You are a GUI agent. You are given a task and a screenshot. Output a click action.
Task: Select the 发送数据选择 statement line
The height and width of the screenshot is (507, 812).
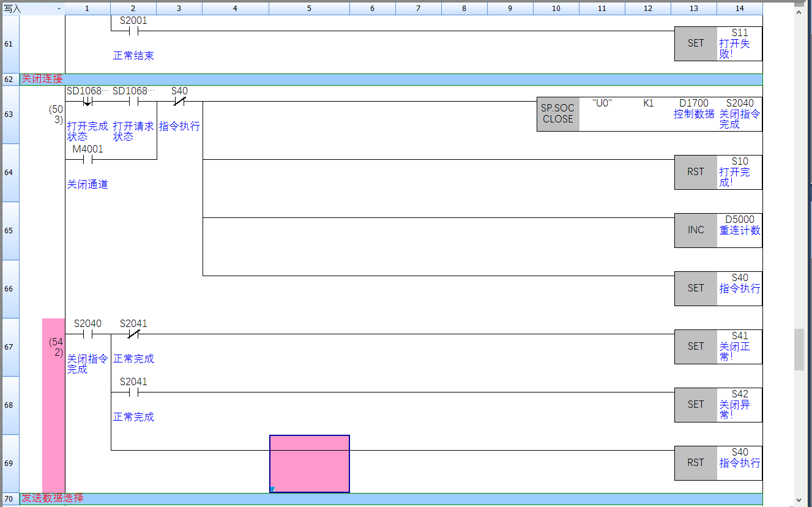click(52, 498)
